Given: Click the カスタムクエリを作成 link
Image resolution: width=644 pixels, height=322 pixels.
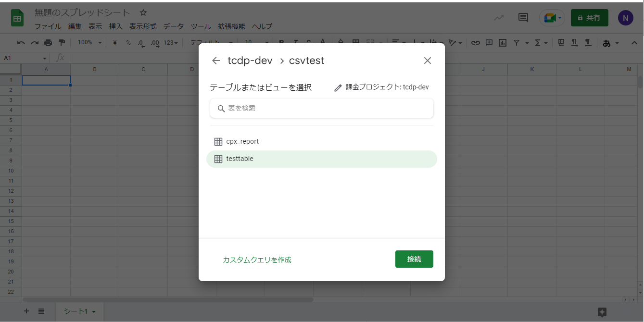Looking at the screenshot, I should tap(257, 260).
